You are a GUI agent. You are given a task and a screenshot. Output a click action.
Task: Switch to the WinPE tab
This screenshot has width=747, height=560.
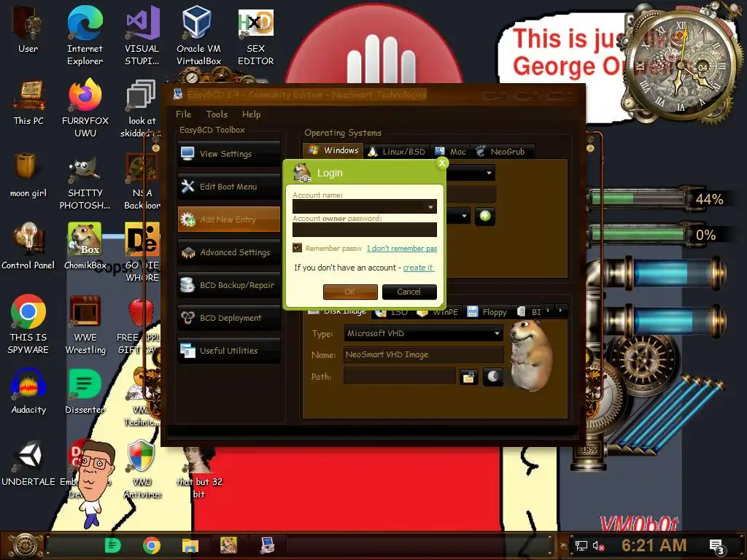coord(438,312)
